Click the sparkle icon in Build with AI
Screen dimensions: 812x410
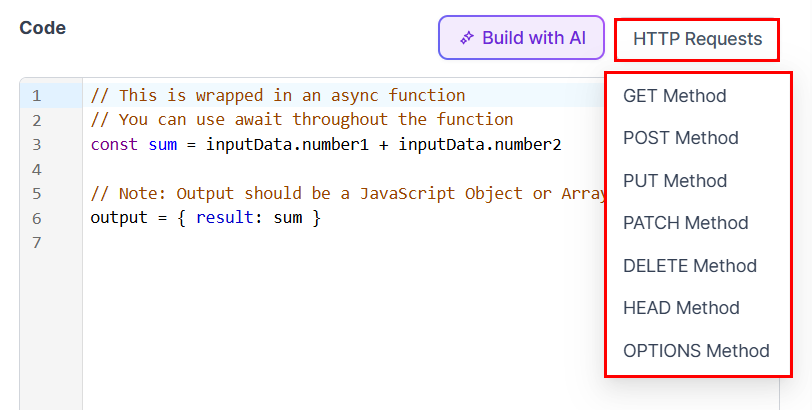467,38
